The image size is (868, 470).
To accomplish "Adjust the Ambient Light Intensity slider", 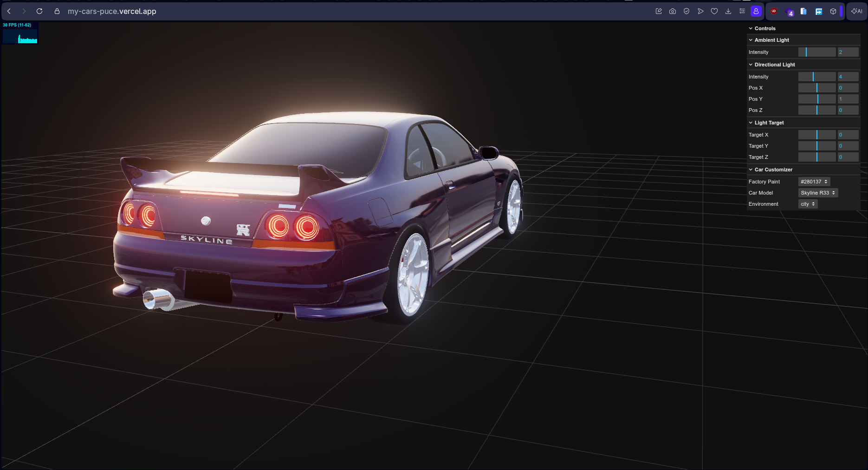I will click(x=817, y=52).
